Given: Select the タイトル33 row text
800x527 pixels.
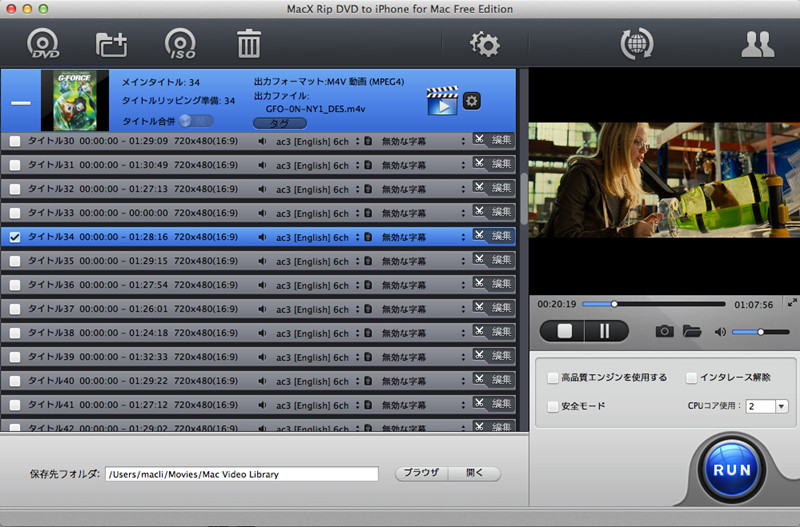Looking at the screenshot, I should point(133,213).
